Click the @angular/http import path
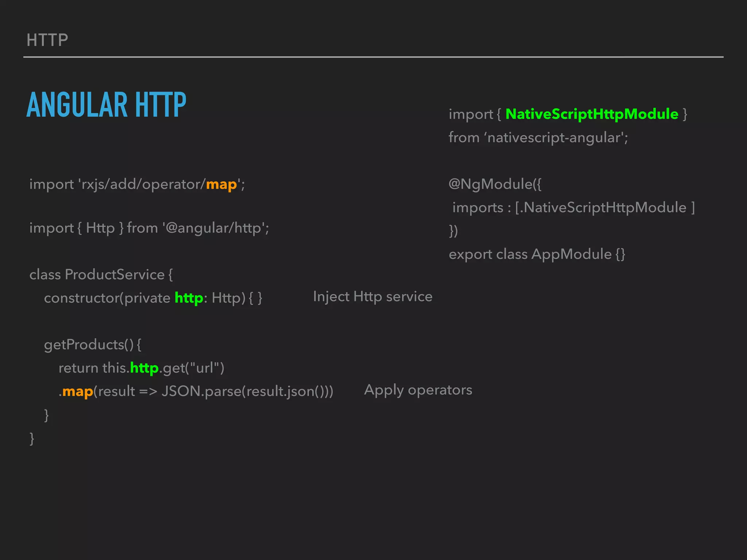 [214, 228]
